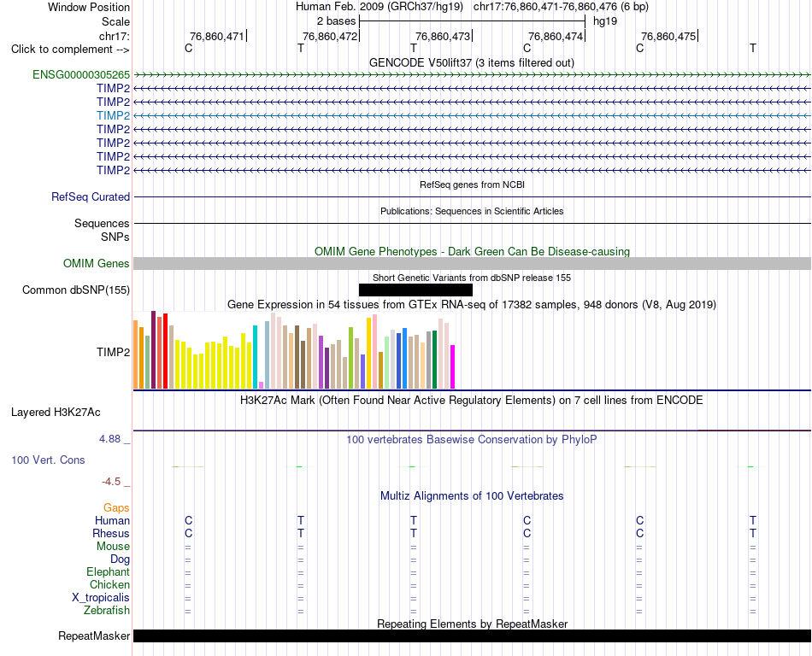The image size is (812, 656).
Task: Click the Multiz Alignments of 100 Vertebrates title
Action: (x=472, y=495)
